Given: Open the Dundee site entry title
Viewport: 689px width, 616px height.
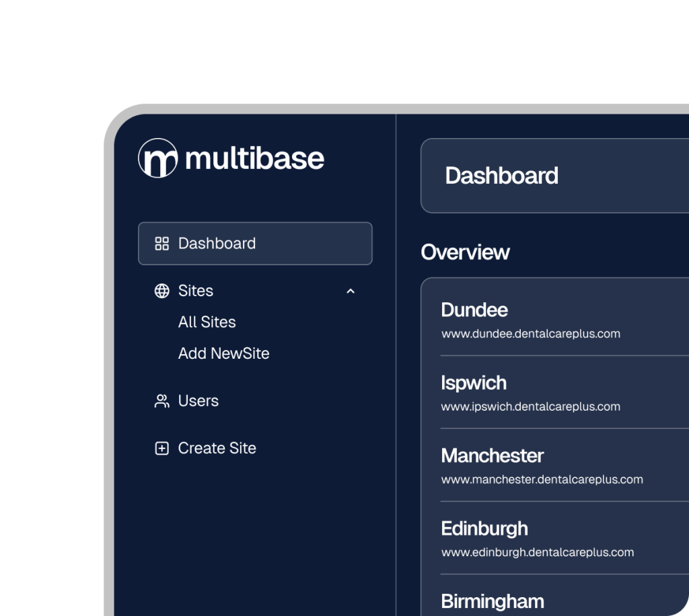Looking at the screenshot, I should (x=474, y=310).
